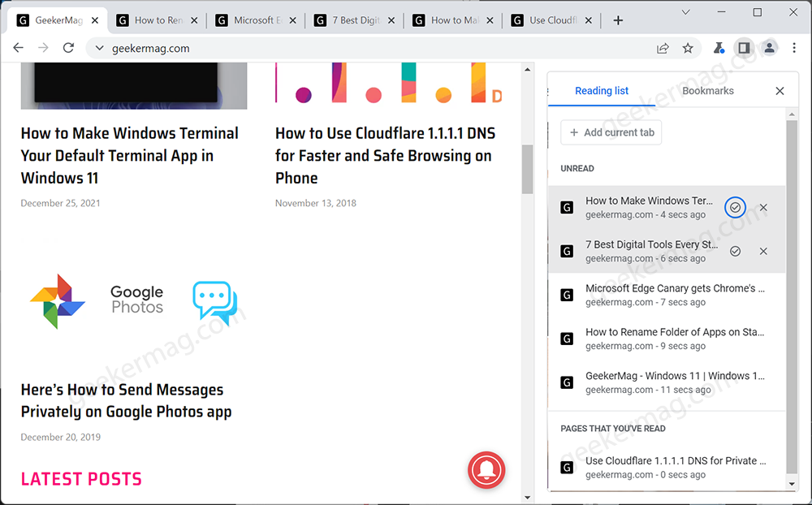The width and height of the screenshot is (812, 505).
Task: Click the page scrollbar up arrow
Action: (x=527, y=69)
